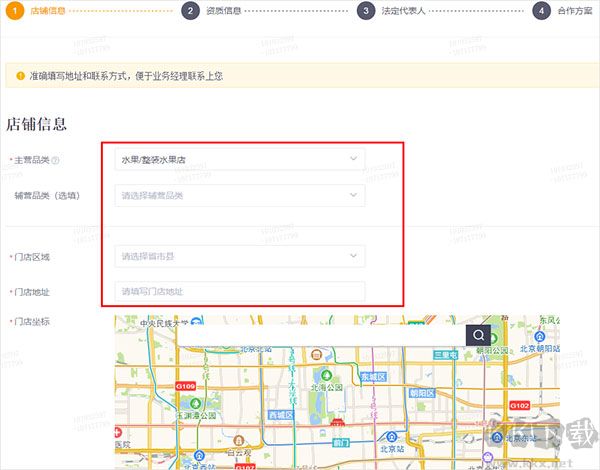Click the 北海公园 park marker on map

pos(326,375)
